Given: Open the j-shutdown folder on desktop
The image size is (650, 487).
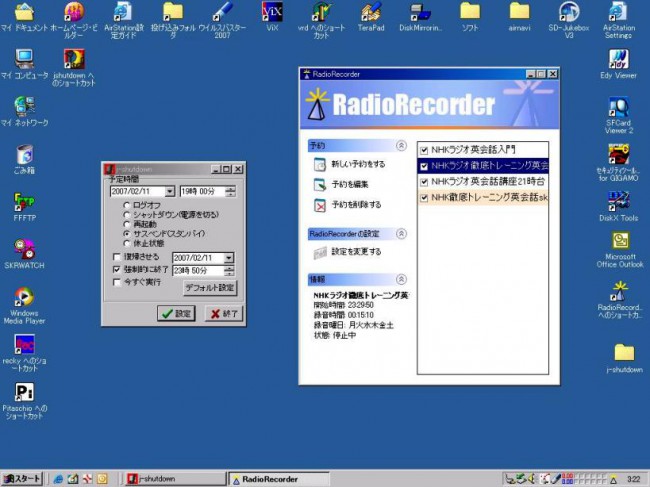Looking at the screenshot, I should [x=624, y=353].
